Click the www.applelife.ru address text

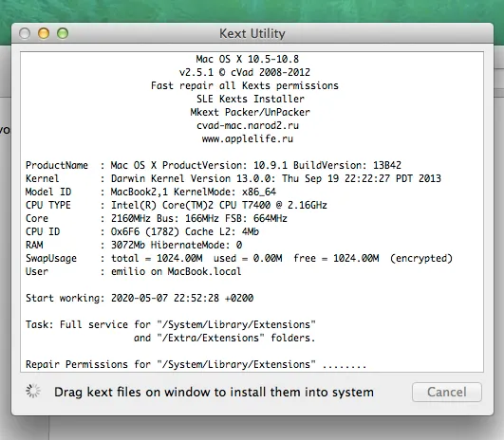point(248,138)
